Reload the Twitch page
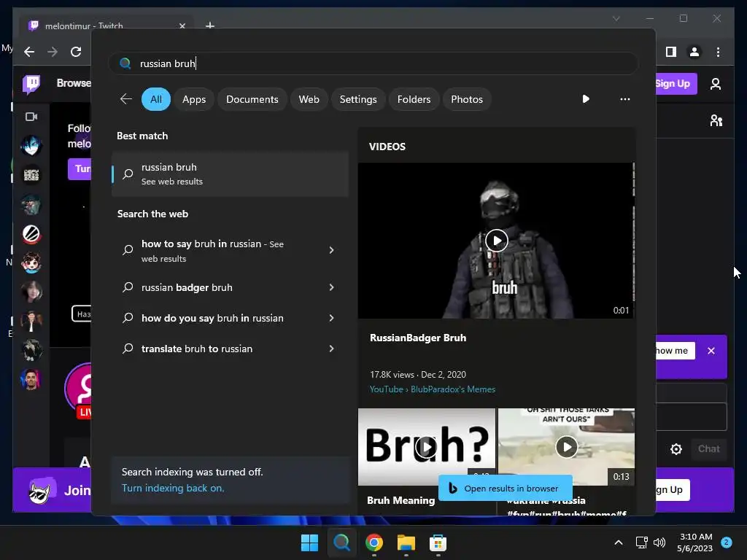This screenshot has height=560, width=747. [76, 52]
